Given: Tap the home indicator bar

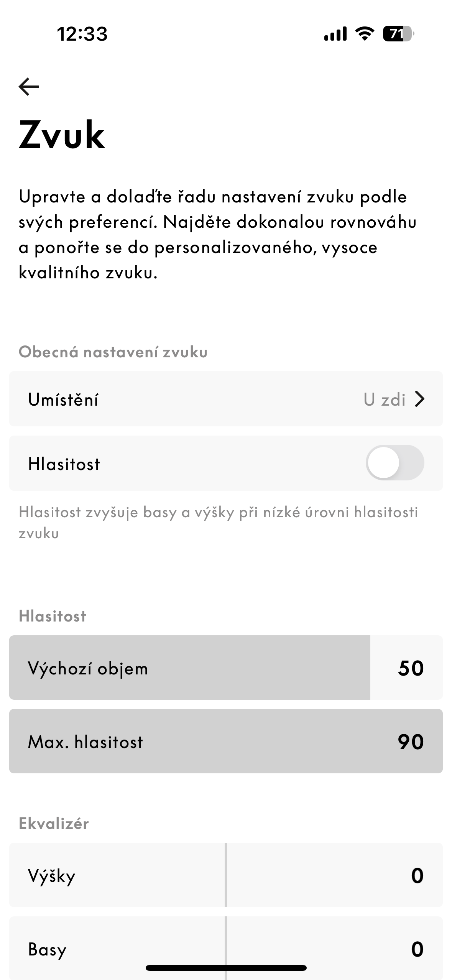Looking at the screenshot, I should pyautogui.click(x=226, y=968).
